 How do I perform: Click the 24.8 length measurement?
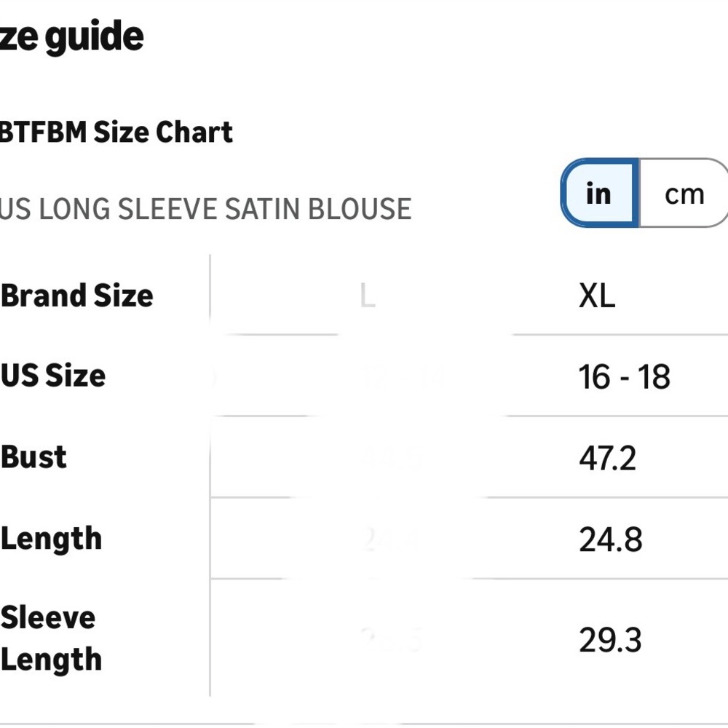click(x=610, y=540)
